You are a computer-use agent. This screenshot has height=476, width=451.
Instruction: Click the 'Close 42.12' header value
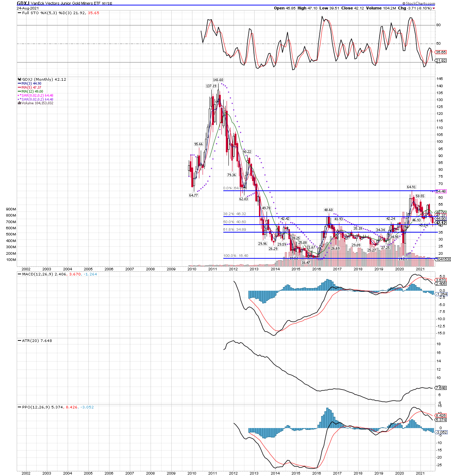point(353,8)
